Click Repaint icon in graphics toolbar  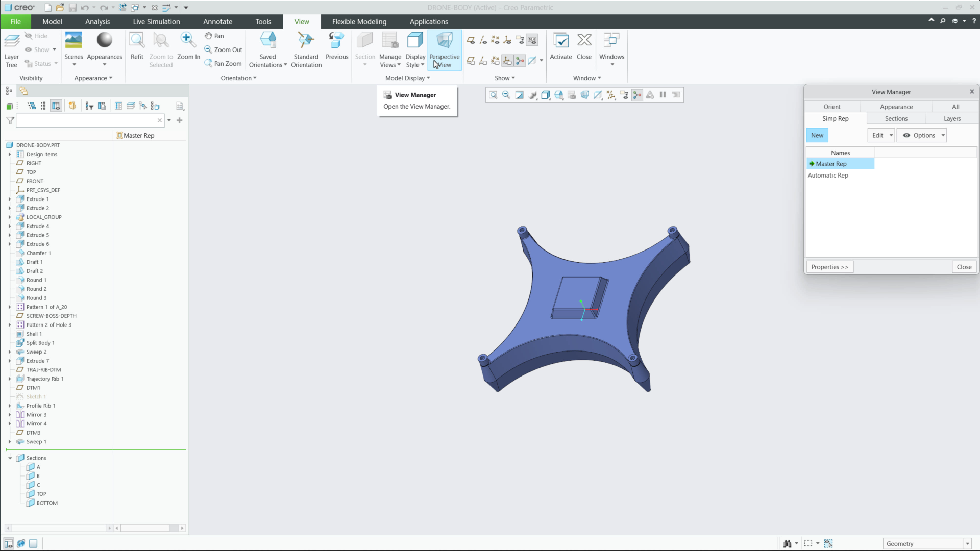click(x=520, y=95)
